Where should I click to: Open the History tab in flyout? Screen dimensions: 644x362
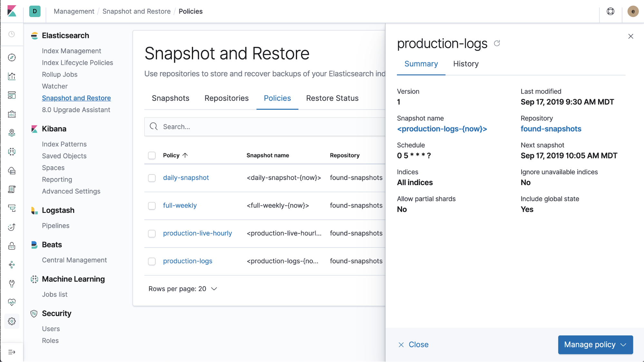tap(466, 64)
